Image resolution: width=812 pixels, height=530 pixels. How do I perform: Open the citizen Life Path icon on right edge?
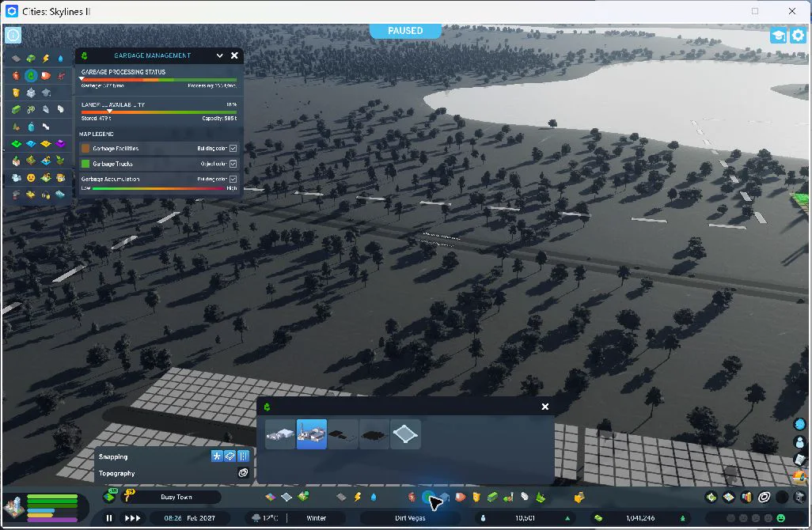point(799,441)
